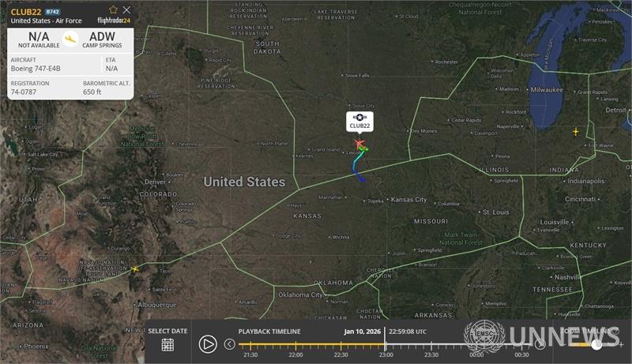Viewport: 632px width, 364px height.
Task: Click the yellow aircraft near Fort Wayne
Action: pos(576,131)
